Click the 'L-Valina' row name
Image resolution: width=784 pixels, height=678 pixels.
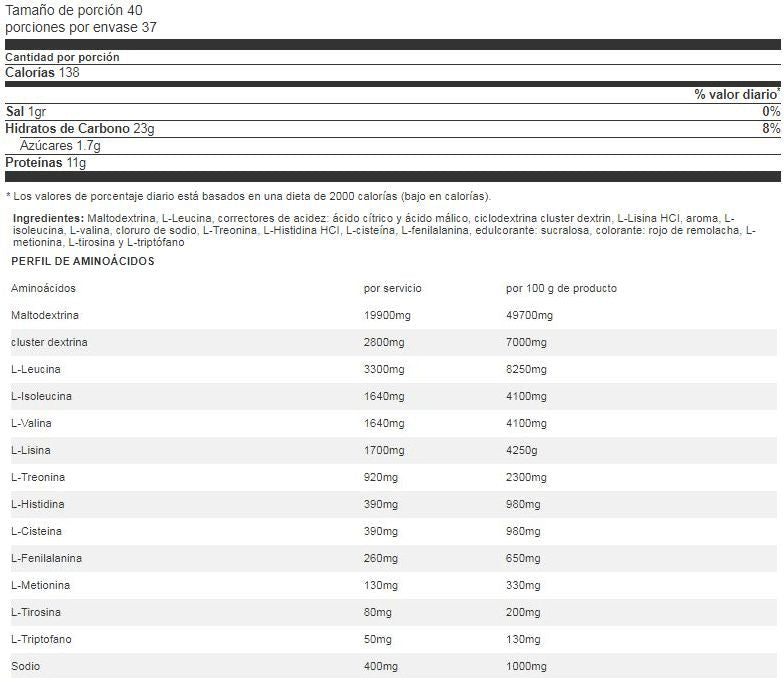pyautogui.click(x=31, y=423)
